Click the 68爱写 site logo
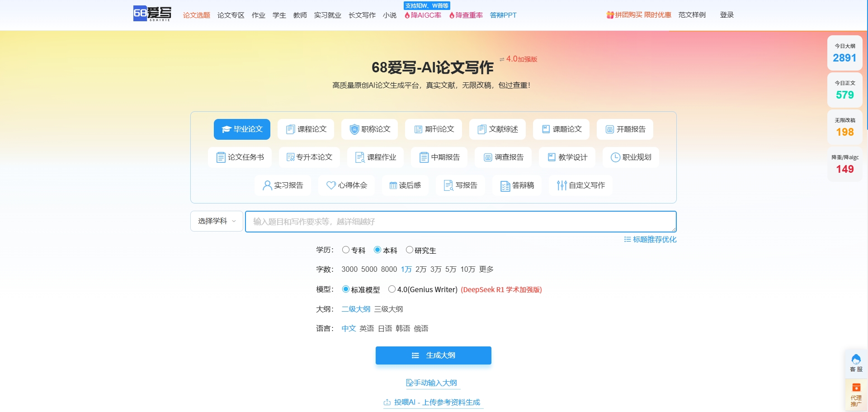The width and height of the screenshot is (868, 412). [x=152, y=14]
